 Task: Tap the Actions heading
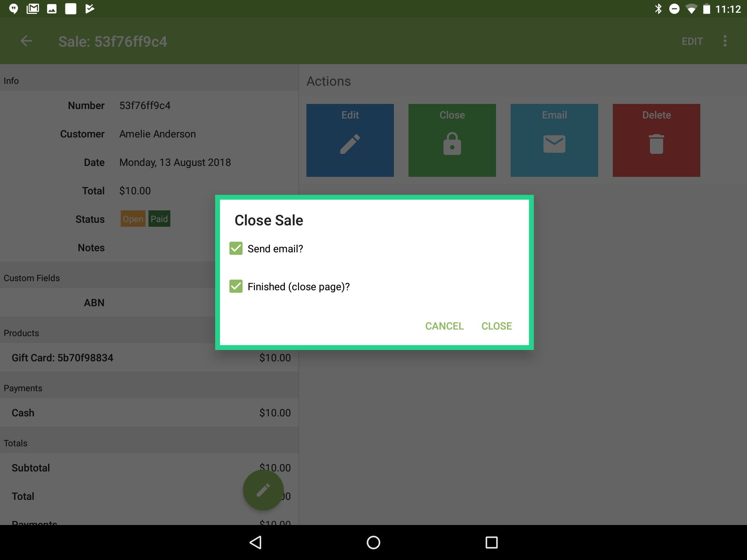[x=329, y=81]
